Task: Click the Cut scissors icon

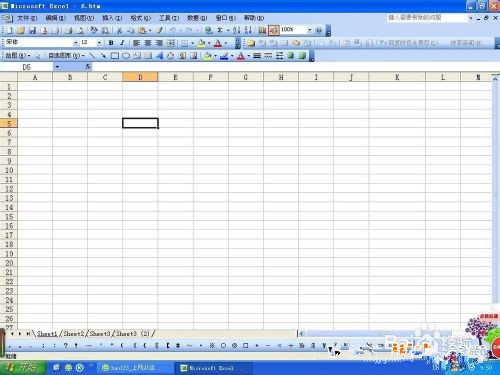Action: pyautogui.click(x=119, y=30)
